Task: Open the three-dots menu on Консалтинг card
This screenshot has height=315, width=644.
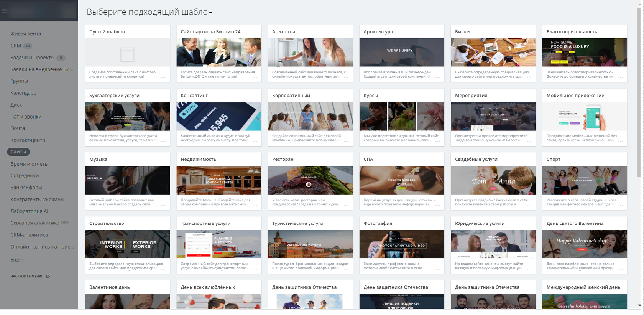Action: tap(255, 141)
